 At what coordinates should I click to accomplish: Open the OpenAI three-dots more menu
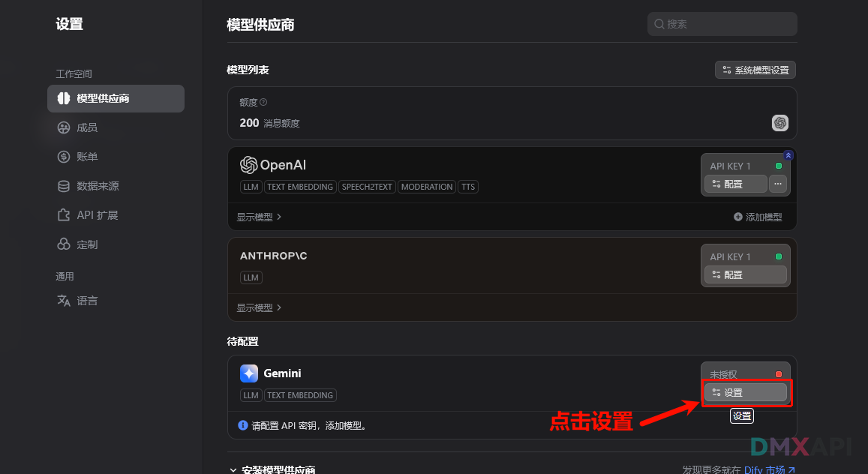(778, 184)
